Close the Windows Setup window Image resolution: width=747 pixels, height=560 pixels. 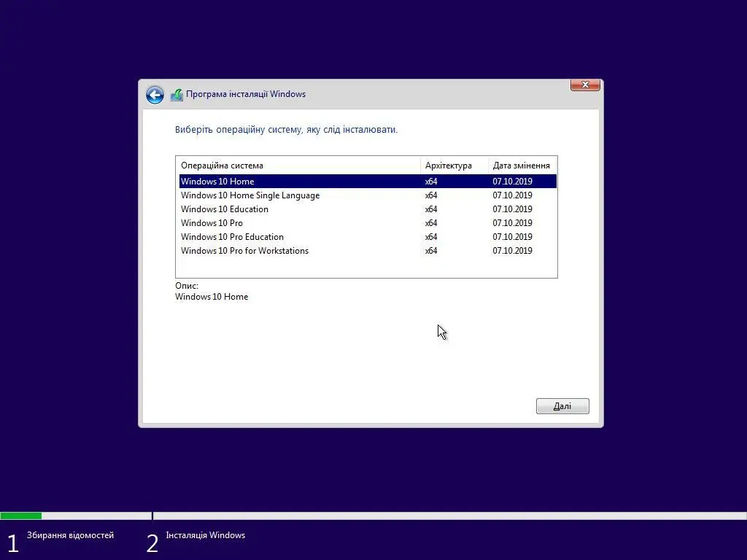pyautogui.click(x=584, y=85)
